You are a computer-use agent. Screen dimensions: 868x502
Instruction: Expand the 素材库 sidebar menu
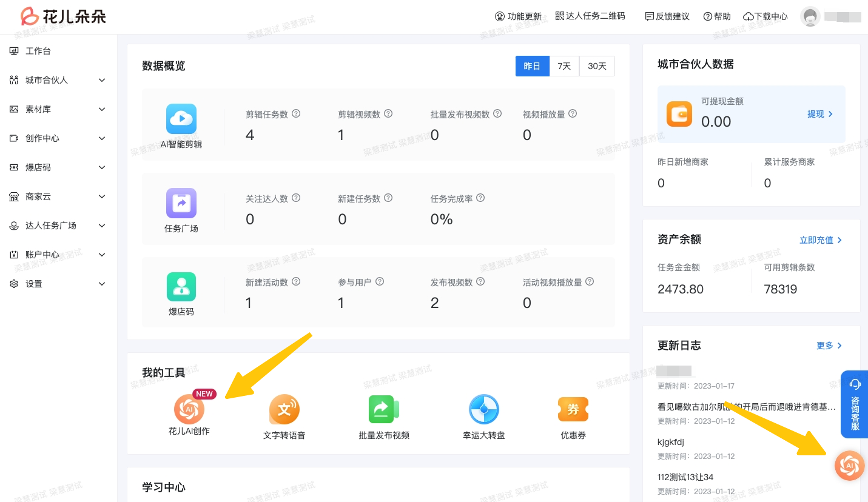point(58,109)
